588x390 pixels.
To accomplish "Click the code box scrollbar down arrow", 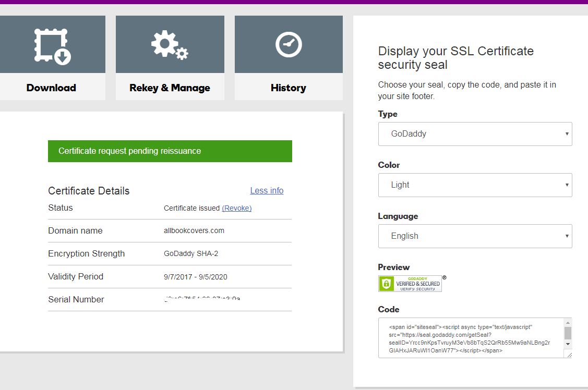I will pos(568,344).
